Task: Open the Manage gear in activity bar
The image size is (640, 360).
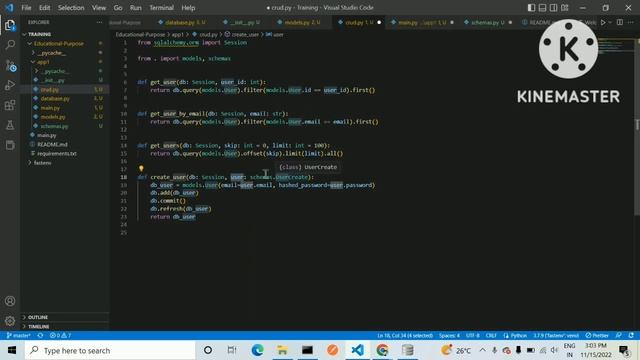Action: pyautogui.click(x=10, y=321)
